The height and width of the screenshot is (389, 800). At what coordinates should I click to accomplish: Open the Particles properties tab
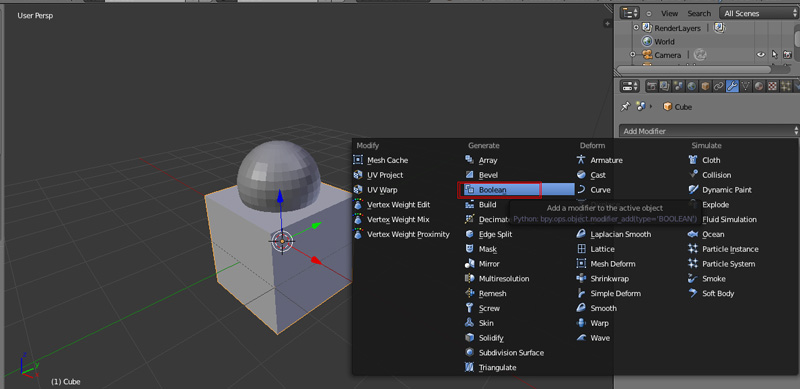click(x=786, y=86)
